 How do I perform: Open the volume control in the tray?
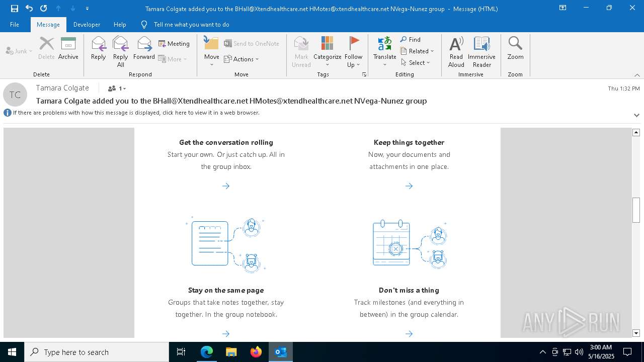(x=579, y=352)
